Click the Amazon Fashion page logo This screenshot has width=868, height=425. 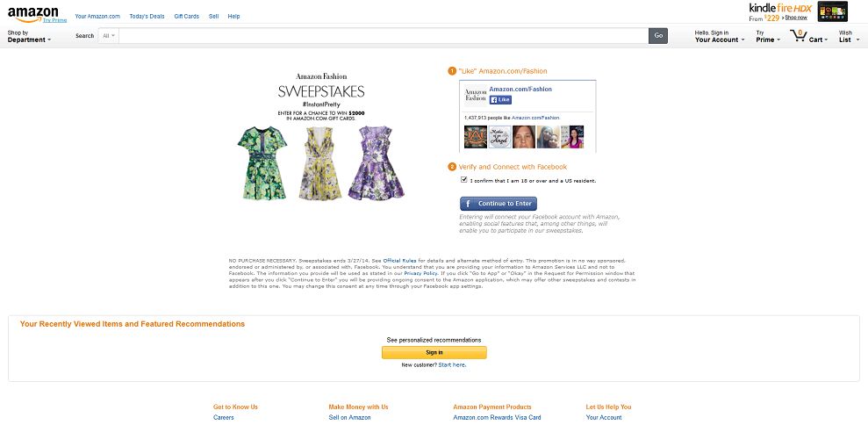point(475,95)
